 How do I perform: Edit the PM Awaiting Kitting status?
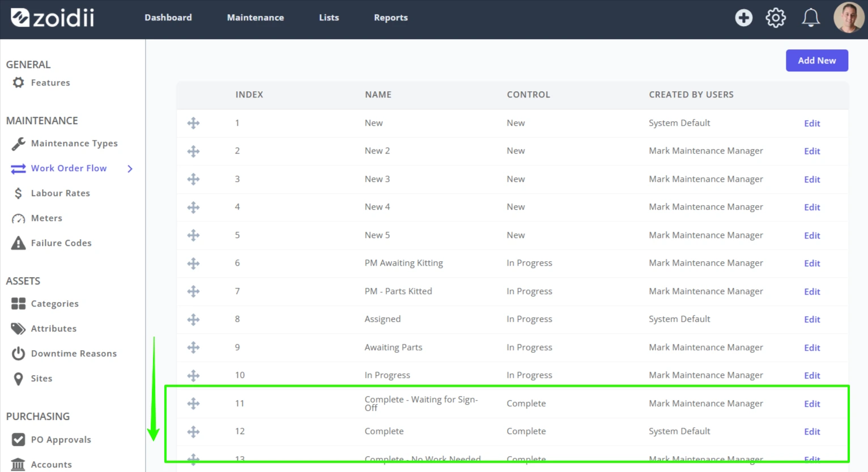[x=812, y=263]
